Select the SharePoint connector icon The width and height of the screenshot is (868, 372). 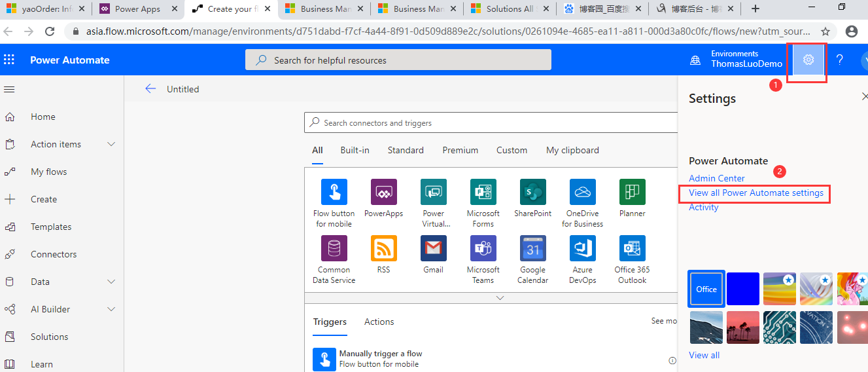[x=532, y=192]
